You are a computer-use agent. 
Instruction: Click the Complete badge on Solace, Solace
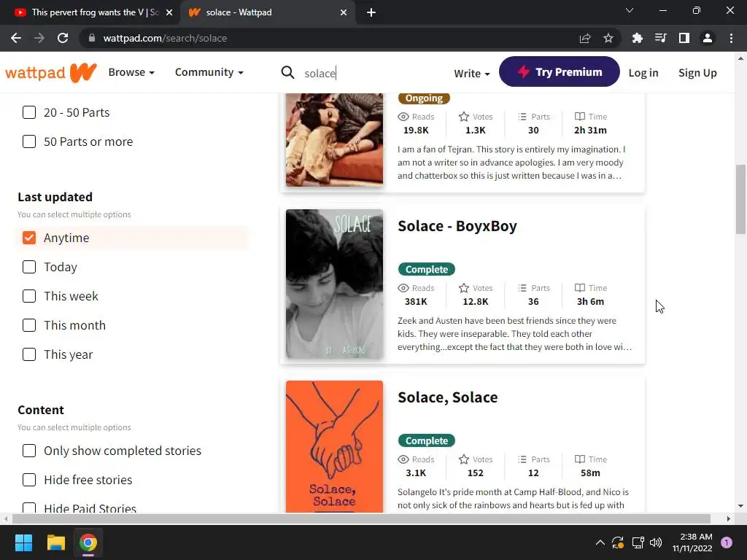click(426, 441)
